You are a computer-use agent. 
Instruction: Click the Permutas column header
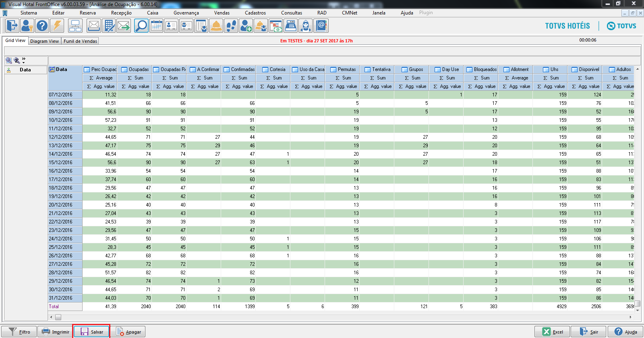point(342,69)
